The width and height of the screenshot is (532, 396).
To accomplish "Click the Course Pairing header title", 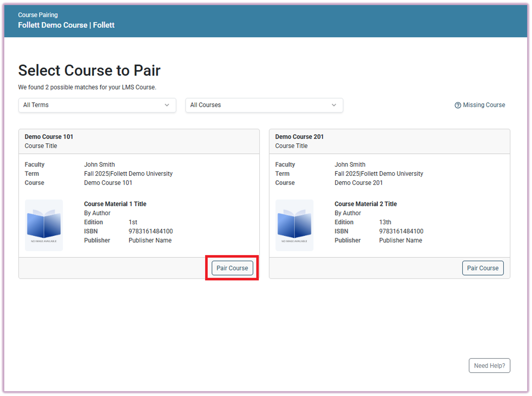I will tap(38, 15).
